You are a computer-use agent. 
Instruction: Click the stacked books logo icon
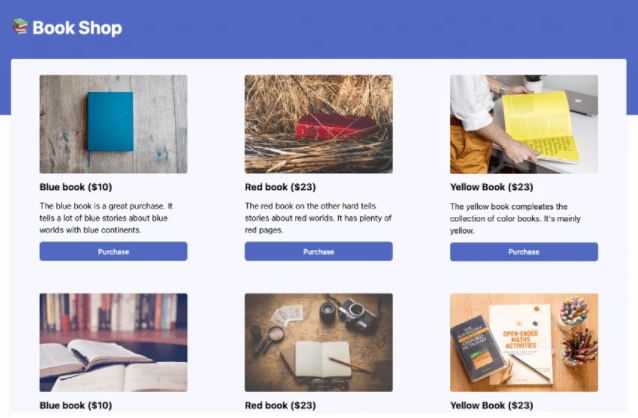(20, 27)
